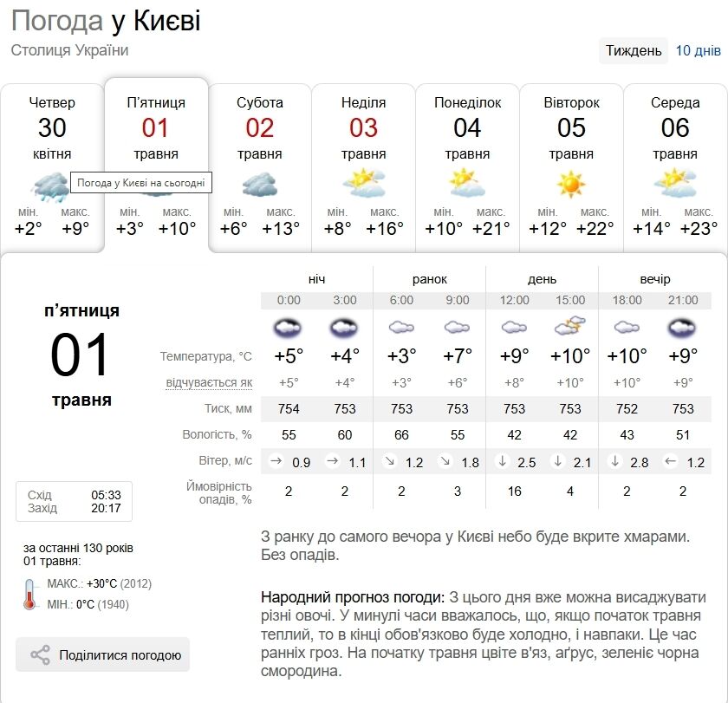Click the "відчувається як" dotted label
The image size is (728, 703).
(x=210, y=383)
